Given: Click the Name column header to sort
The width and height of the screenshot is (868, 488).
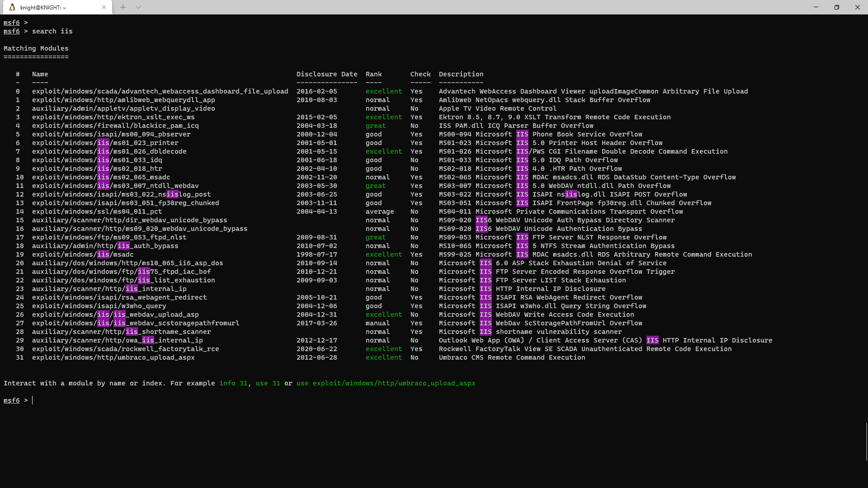Looking at the screenshot, I should point(40,74).
